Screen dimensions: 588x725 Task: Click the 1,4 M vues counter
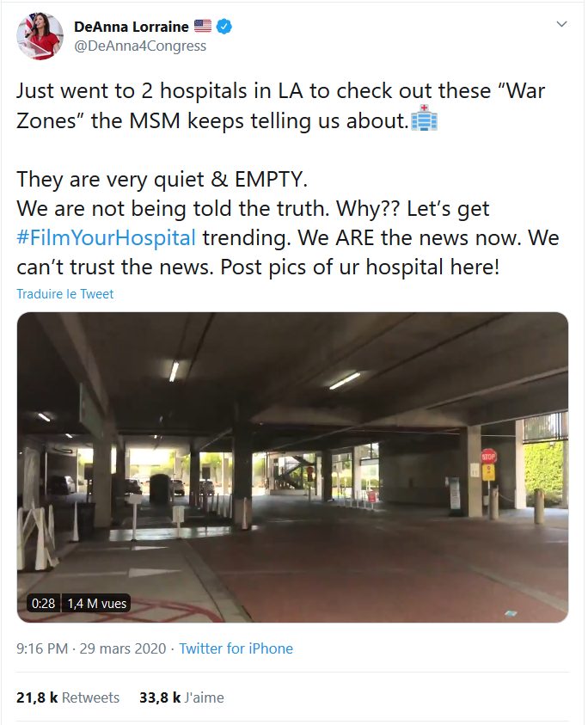pos(96,604)
